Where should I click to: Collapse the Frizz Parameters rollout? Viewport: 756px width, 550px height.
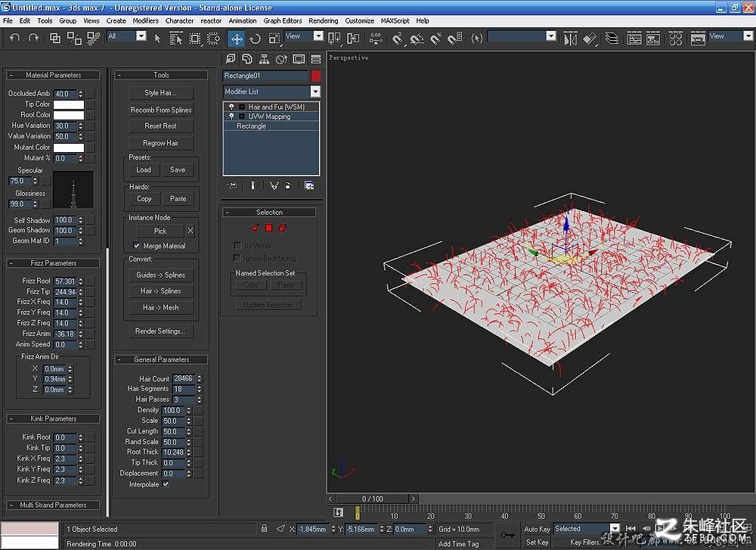point(53,263)
